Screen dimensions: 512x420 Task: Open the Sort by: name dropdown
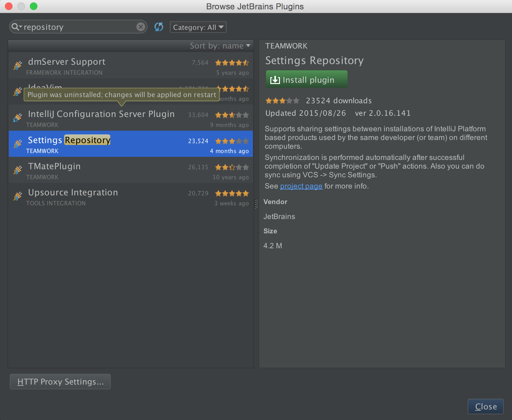pos(220,46)
